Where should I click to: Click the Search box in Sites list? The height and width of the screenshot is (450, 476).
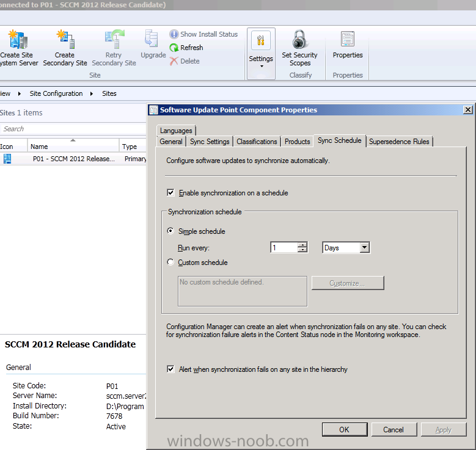coord(73,129)
